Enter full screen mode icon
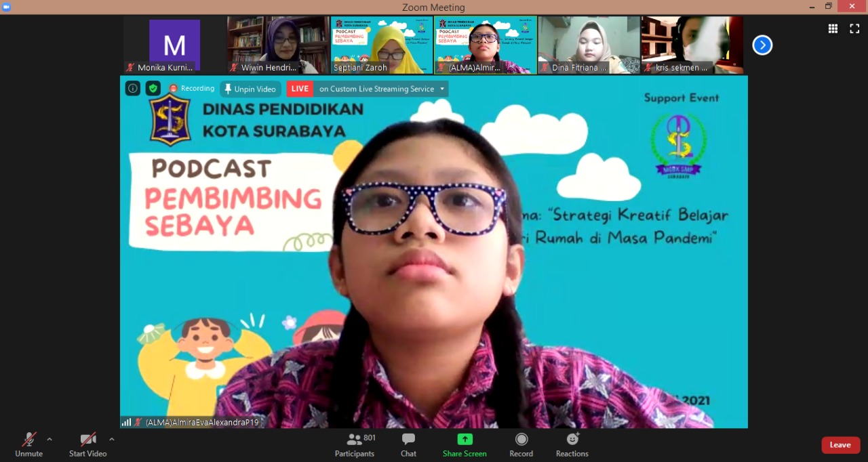Viewport: 868px width, 462px height. point(854,28)
